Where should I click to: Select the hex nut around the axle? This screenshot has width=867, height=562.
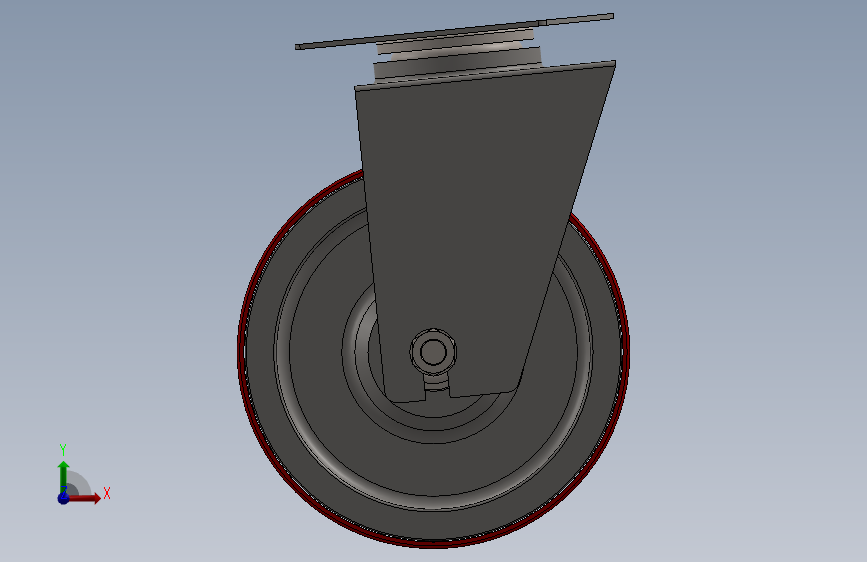(x=433, y=352)
